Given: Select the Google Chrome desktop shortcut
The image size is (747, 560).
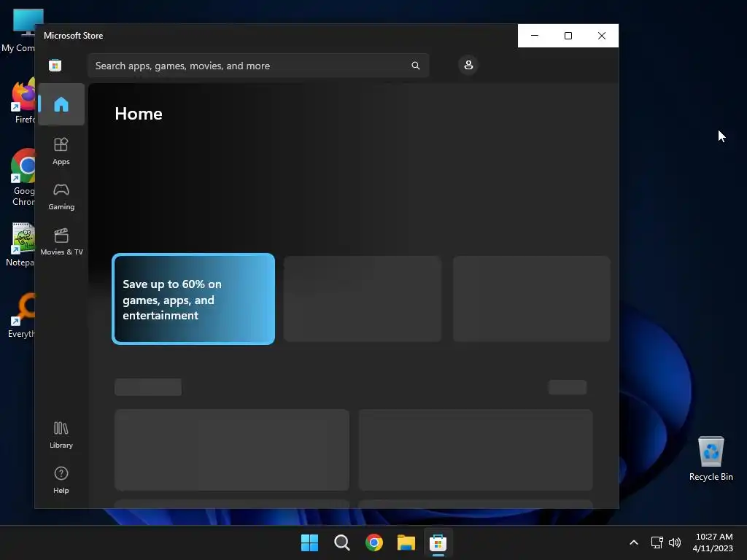Looking at the screenshot, I should (x=23, y=178).
